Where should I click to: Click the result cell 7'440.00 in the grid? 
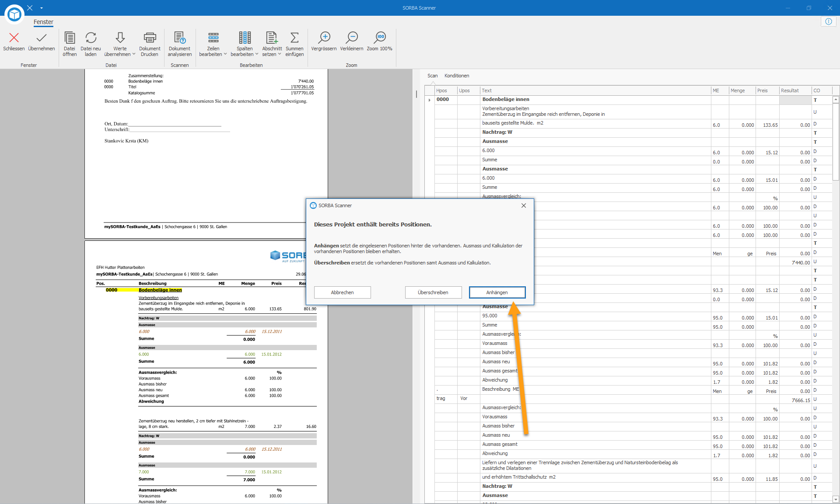[x=795, y=262]
